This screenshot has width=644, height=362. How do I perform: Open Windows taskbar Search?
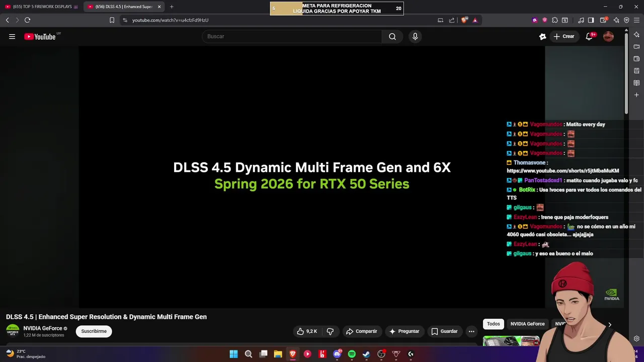tap(249, 354)
